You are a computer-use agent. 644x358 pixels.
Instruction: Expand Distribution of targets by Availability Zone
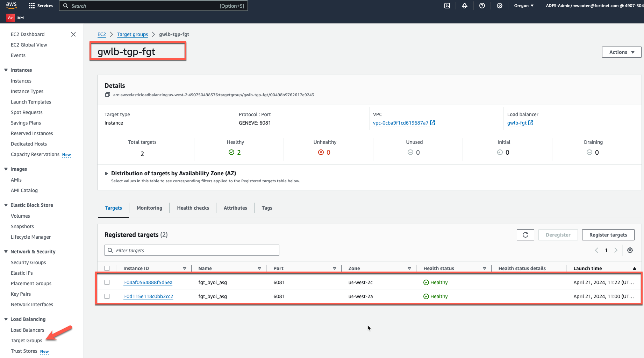coord(107,174)
